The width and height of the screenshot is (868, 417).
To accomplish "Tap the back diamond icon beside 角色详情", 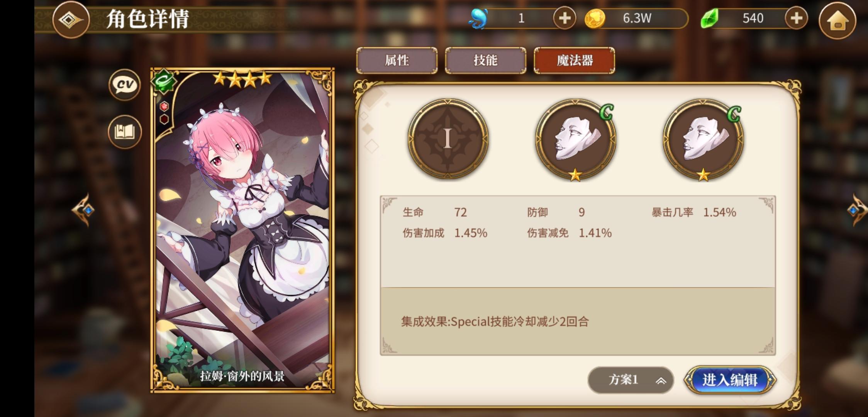I will click(x=71, y=19).
